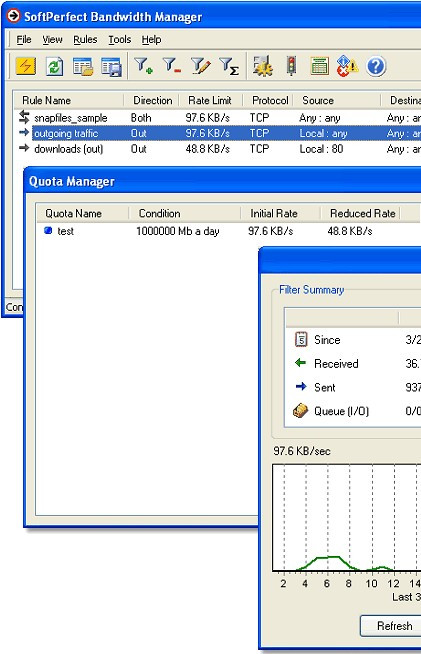Click the blue help question mark icon
The width and height of the screenshot is (421, 654).
pyautogui.click(x=376, y=66)
